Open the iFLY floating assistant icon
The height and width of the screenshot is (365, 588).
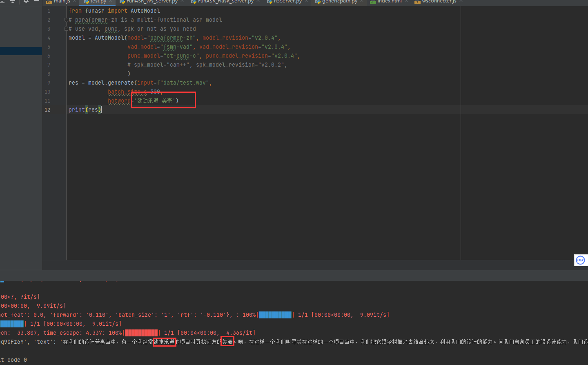[580, 260]
